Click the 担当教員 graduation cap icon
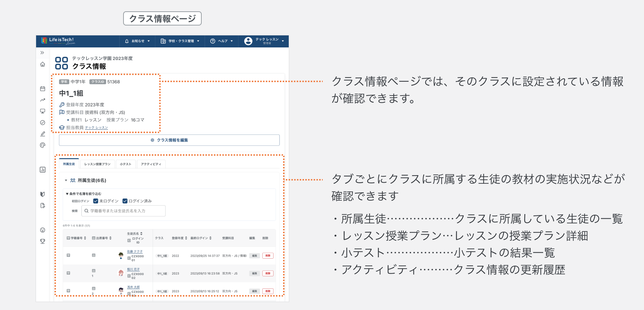 (62, 127)
